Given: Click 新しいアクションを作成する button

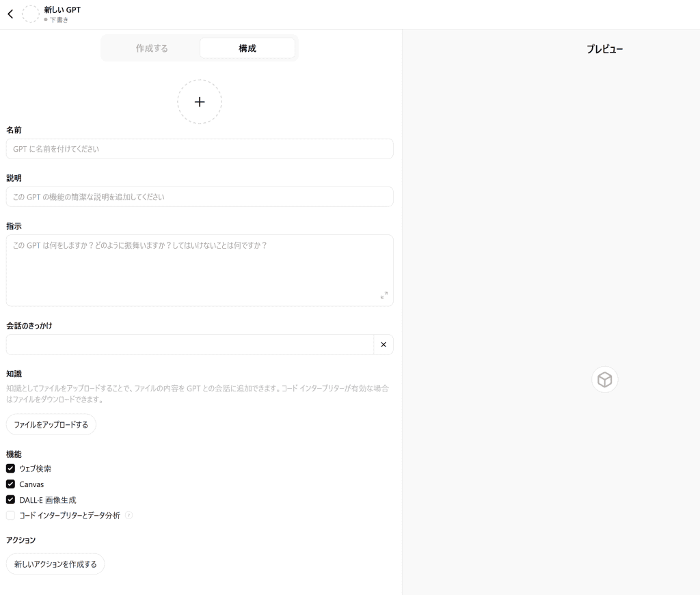Looking at the screenshot, I should (55, 564).
